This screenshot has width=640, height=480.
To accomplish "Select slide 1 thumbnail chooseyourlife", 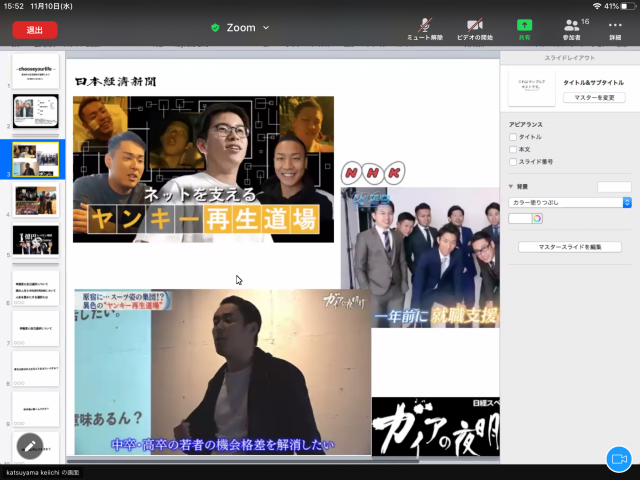I will (36, 71).
